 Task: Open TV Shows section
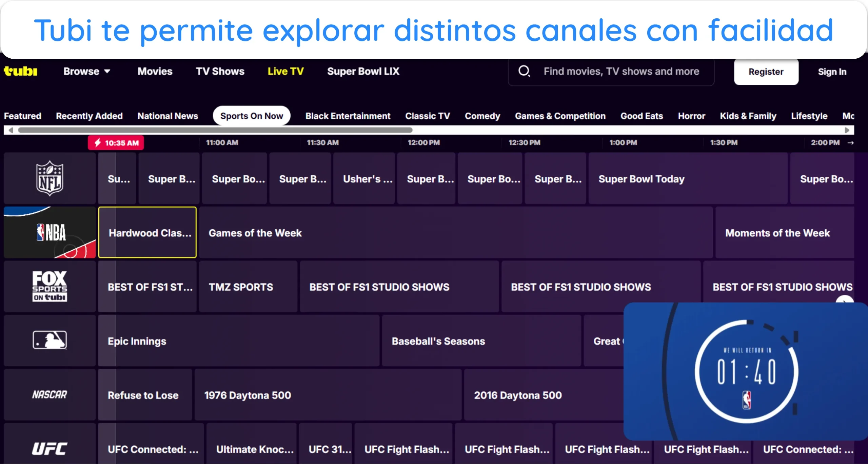pos(220,71)
